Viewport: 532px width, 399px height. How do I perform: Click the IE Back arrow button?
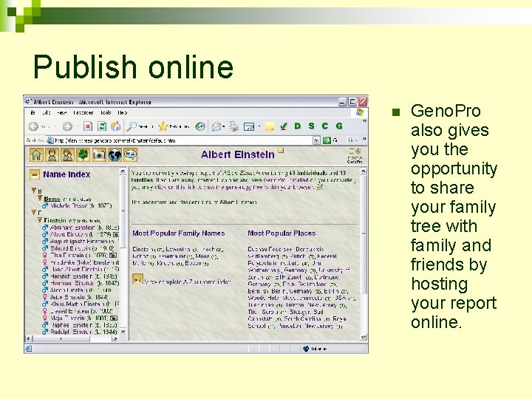[x=33, y=126]
